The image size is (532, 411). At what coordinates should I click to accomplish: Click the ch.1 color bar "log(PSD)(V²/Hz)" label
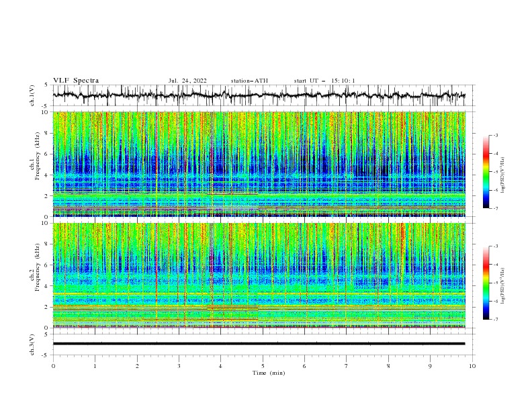(503, 175)
